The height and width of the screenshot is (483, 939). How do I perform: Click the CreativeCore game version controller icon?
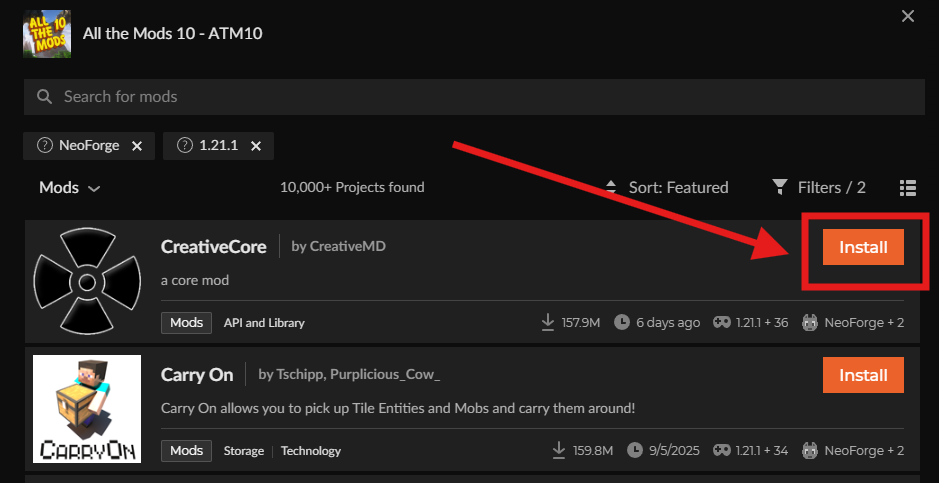coord(722,323)
